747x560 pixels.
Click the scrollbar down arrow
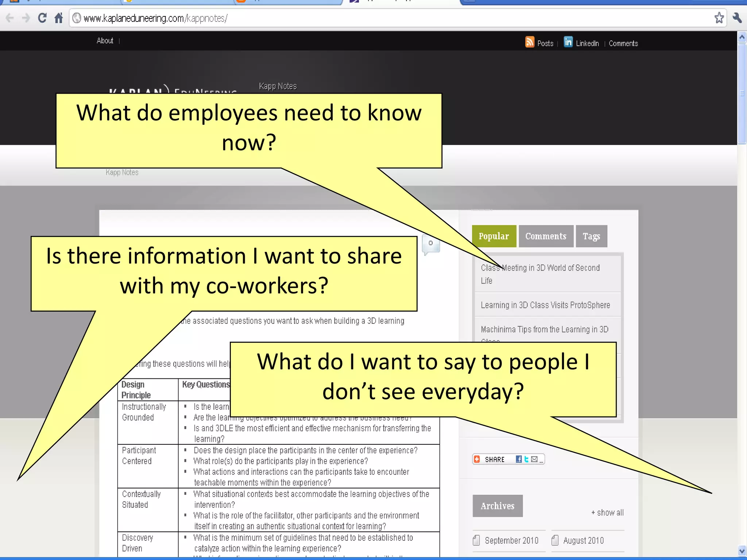(742, 551)
